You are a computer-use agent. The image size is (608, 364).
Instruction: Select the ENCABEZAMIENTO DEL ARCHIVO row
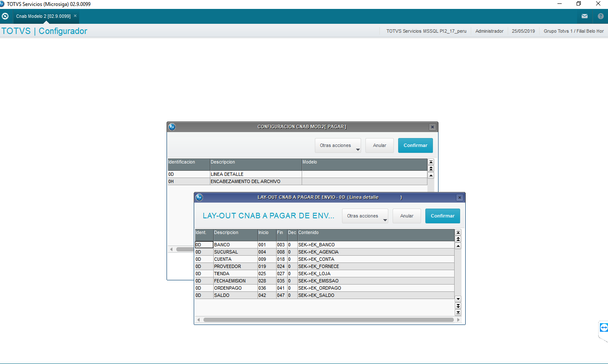[x=297, y=181]
